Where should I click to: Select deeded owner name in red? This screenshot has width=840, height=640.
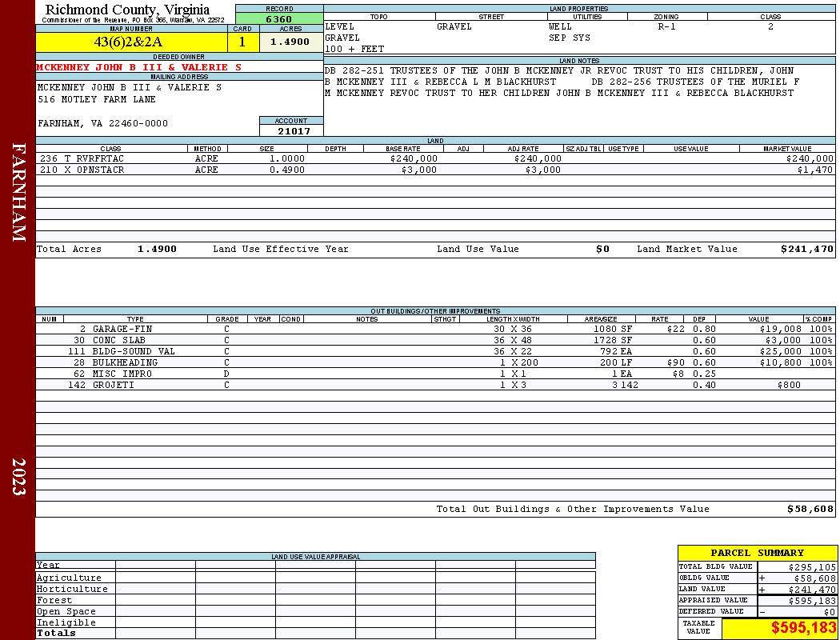coord(138,67)
